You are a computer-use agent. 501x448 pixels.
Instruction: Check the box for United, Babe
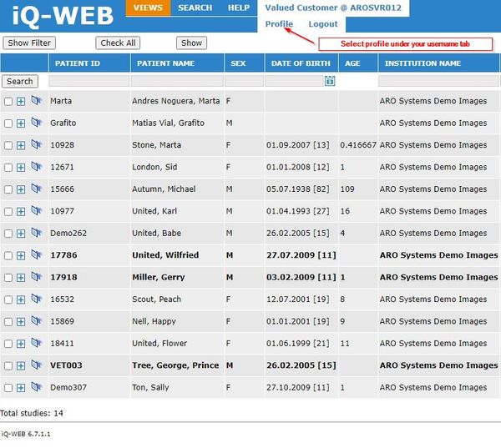[x=8, y=234]
